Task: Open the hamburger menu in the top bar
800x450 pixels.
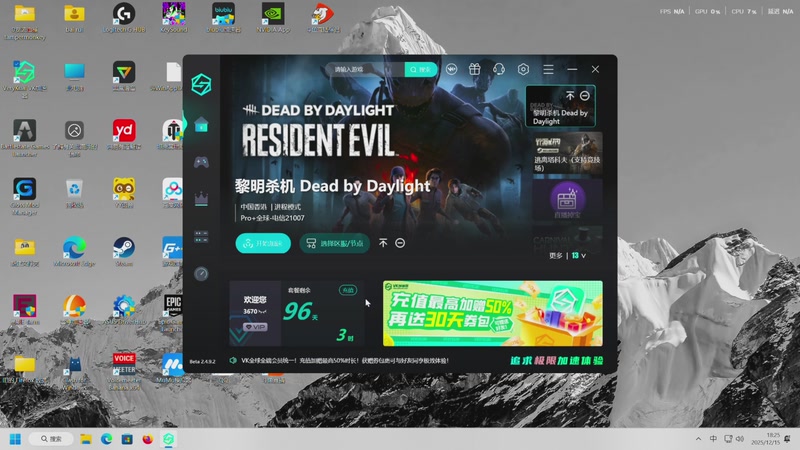Action: 548,69
